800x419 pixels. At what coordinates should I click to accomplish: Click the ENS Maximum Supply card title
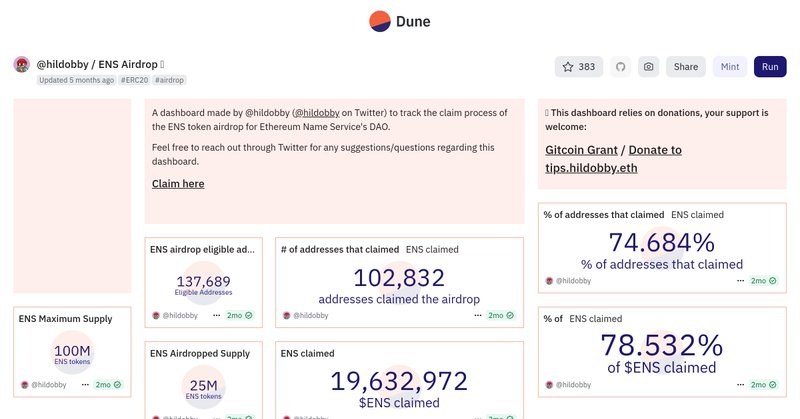[65, 319]
